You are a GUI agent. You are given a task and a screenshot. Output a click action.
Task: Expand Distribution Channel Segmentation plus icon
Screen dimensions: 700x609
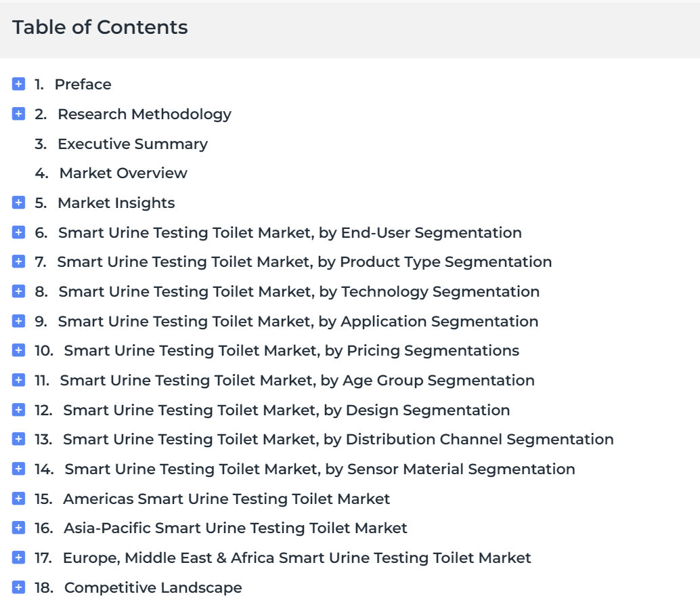[x=18, y=439]
